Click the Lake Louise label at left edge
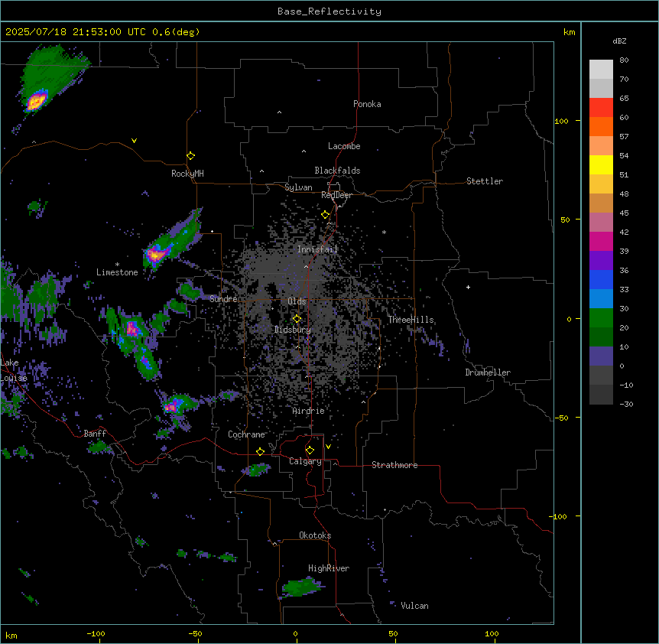Image resolution: width=659 pixels, height=644 pixels. (x=14, y=370)
